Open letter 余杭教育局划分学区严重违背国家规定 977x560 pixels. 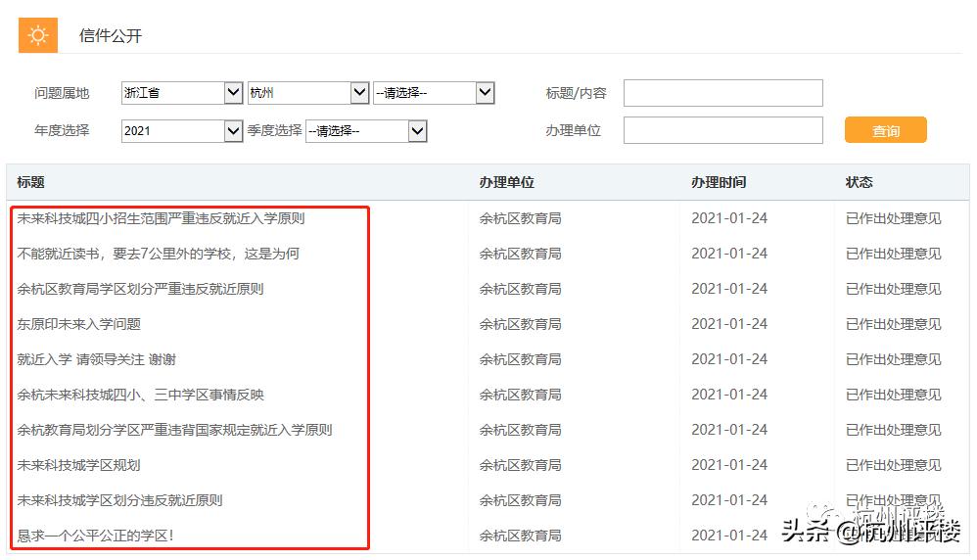point(174,430)
